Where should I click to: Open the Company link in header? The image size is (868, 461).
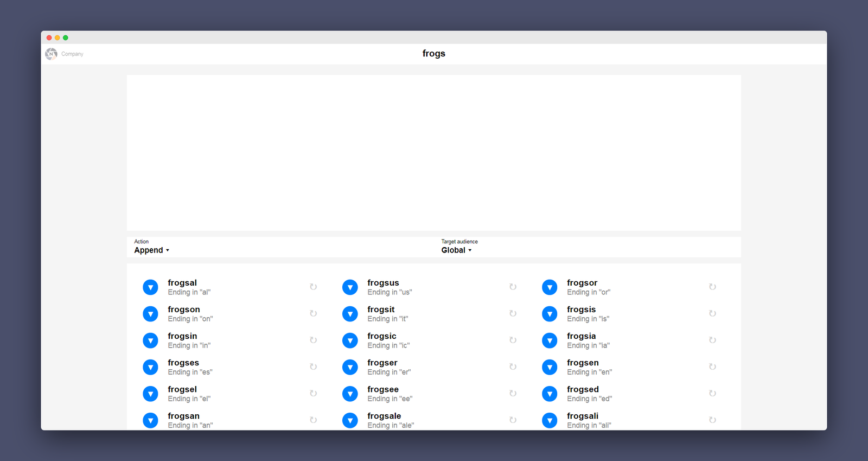pyautogui.click(x=72, y=54)
